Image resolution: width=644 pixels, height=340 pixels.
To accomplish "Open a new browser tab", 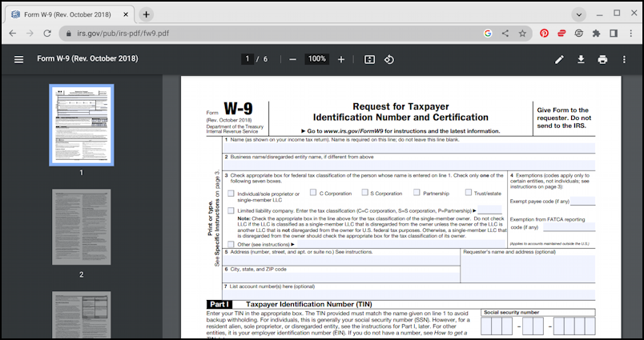I will pyautogui.click(x=146, y=14).
